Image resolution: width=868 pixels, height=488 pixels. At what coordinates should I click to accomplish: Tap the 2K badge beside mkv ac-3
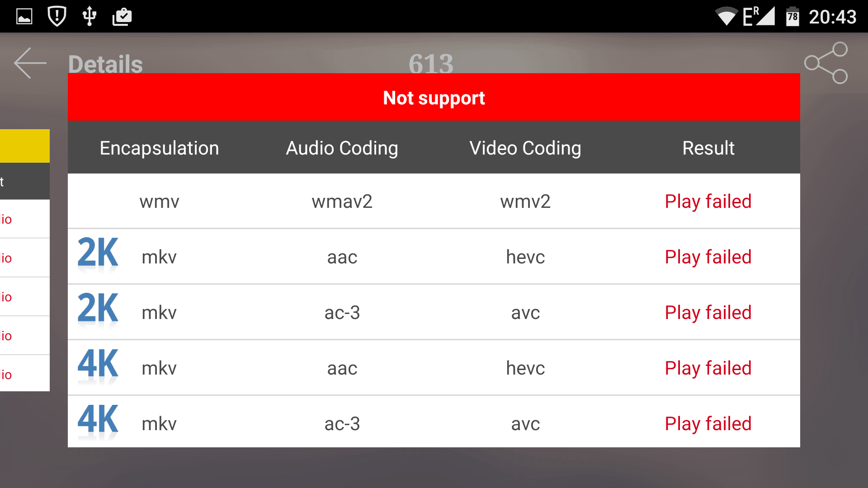pos(98,310)
